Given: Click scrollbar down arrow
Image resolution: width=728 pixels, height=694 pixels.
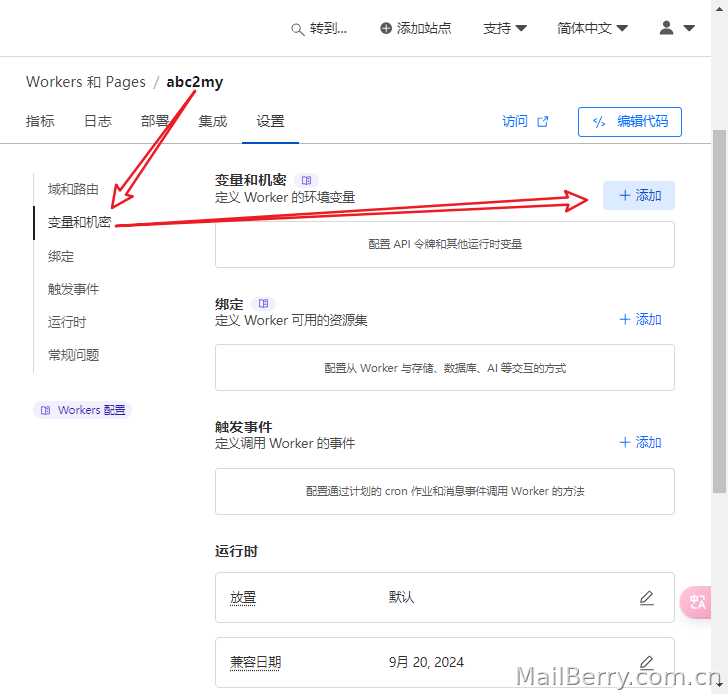Looking at the screenshot, I should 720,684.
